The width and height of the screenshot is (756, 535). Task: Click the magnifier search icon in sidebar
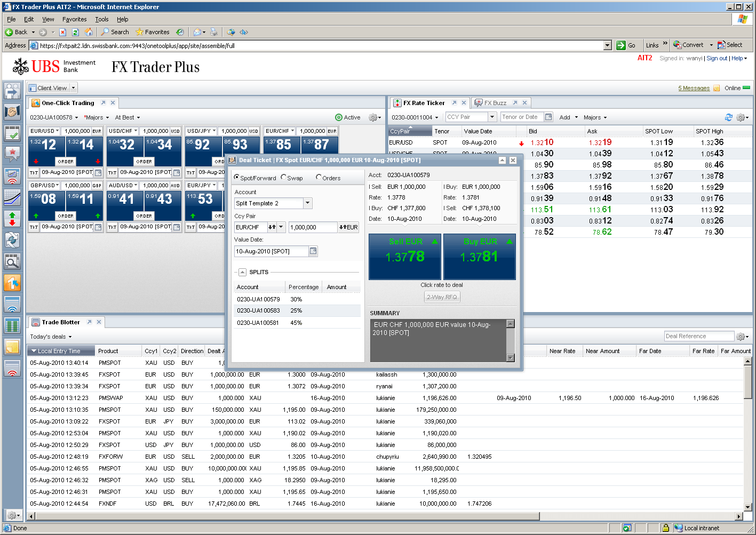(12, 261)
